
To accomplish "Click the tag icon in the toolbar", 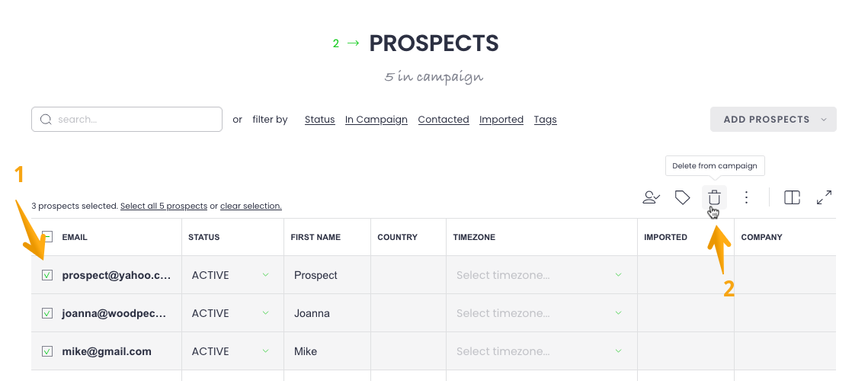I will [x=683, y=197].
